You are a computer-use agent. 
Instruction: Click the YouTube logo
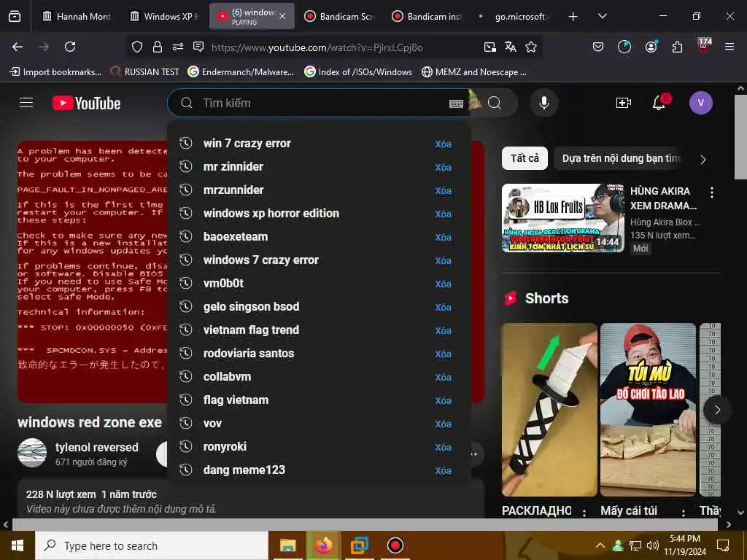coord(86,103)
